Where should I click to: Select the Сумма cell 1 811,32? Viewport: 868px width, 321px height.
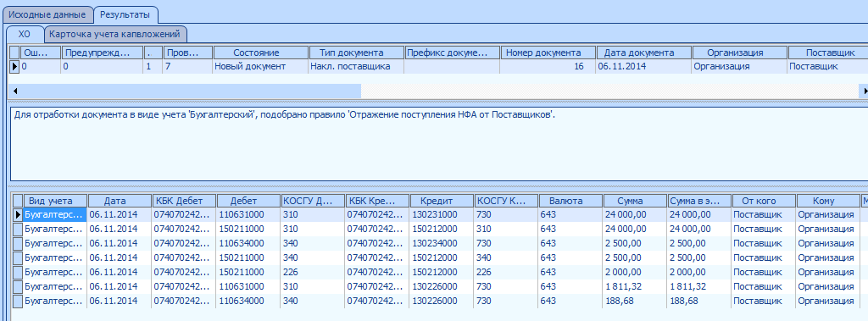tap(635, 286)
